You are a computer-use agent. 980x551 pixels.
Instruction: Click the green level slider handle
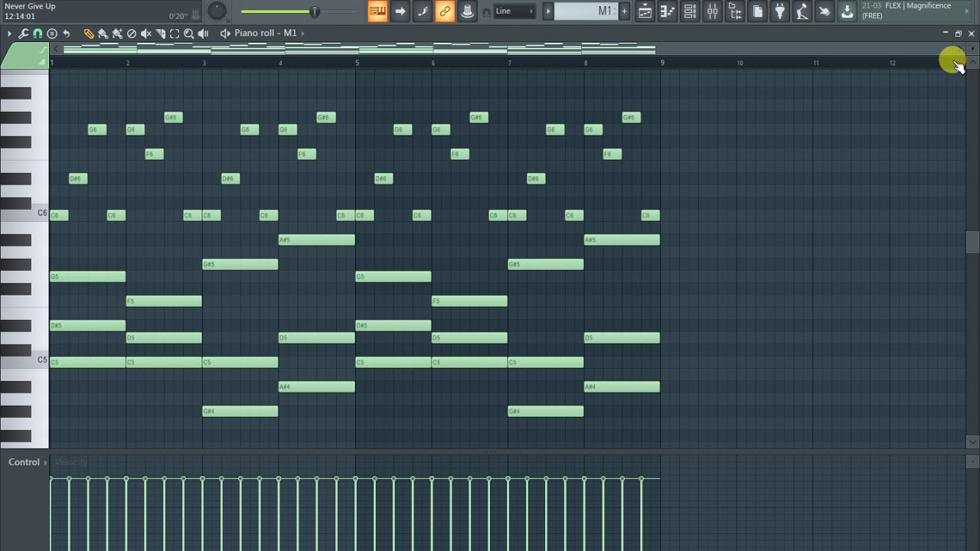click(314, 11)
